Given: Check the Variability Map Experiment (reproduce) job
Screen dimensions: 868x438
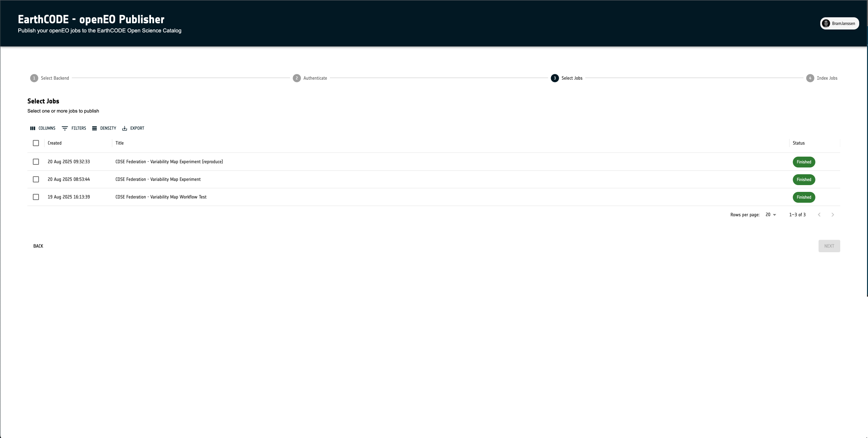Looking at the screenshot, I should click(x=36, y=162).
